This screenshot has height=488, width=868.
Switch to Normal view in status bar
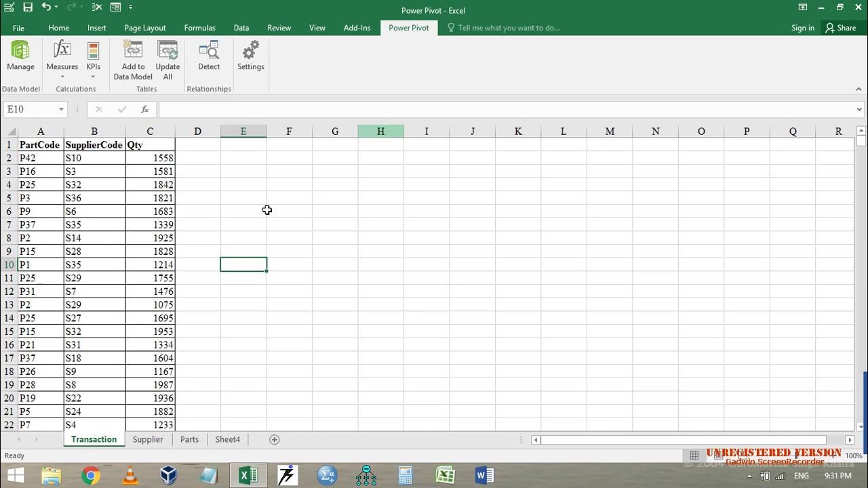694,455
